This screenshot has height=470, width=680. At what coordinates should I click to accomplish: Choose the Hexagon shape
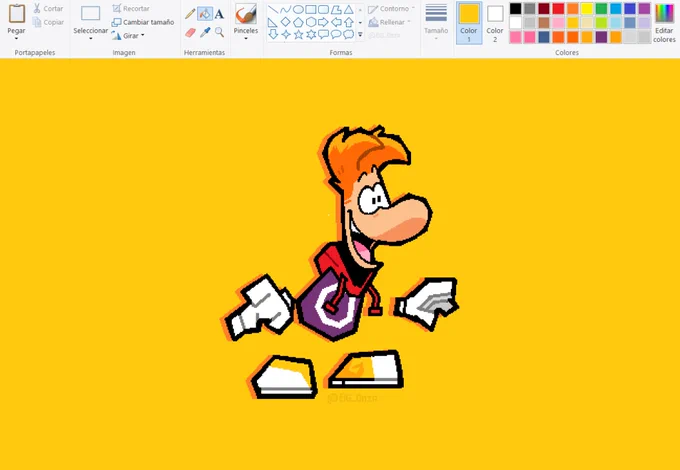click(x=311, y=22)
